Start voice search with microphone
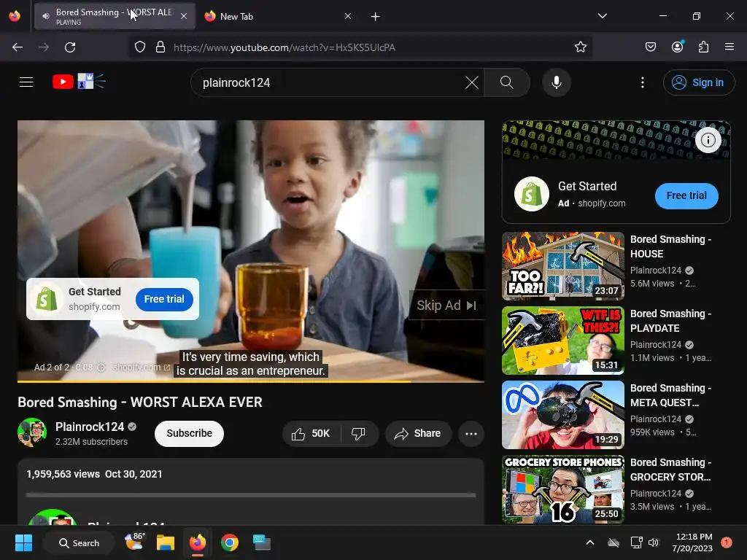The image size is (747, 560). point(557,82)
